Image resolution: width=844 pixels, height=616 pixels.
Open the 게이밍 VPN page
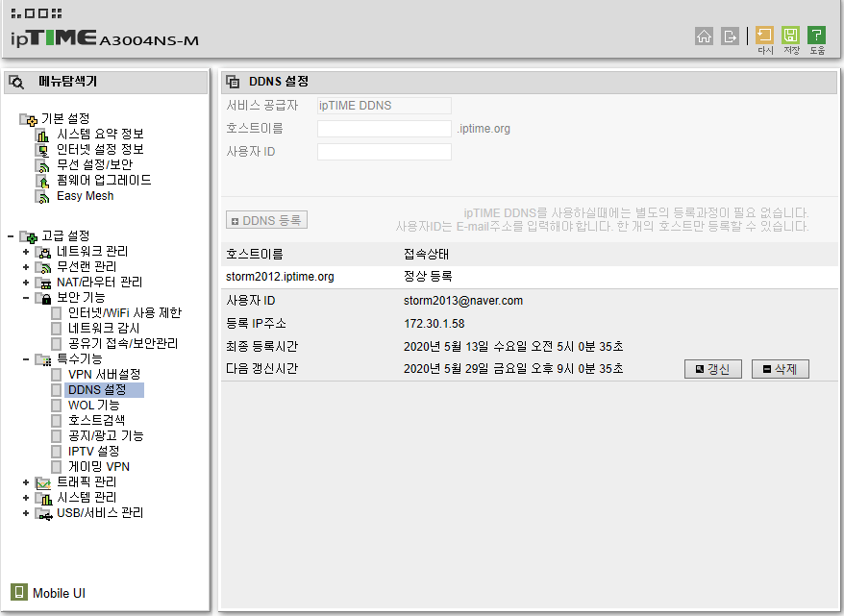(x=98, y=467)
